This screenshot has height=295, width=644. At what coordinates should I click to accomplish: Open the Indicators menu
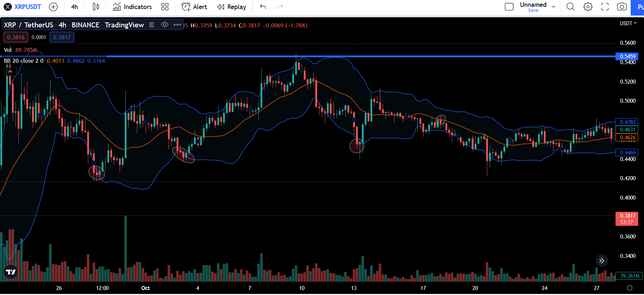(x=132, y=7)
